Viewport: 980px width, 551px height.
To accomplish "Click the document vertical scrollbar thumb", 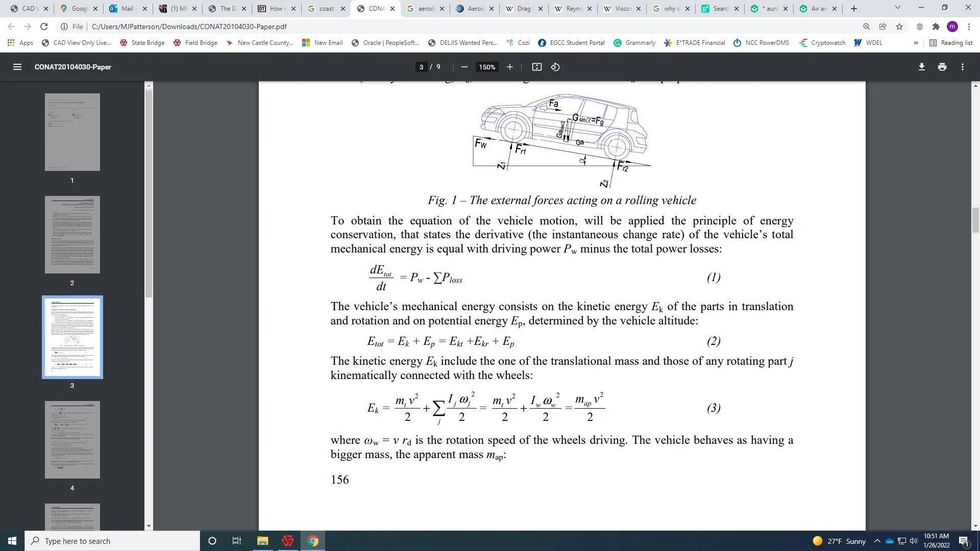I will coord(975,219).
